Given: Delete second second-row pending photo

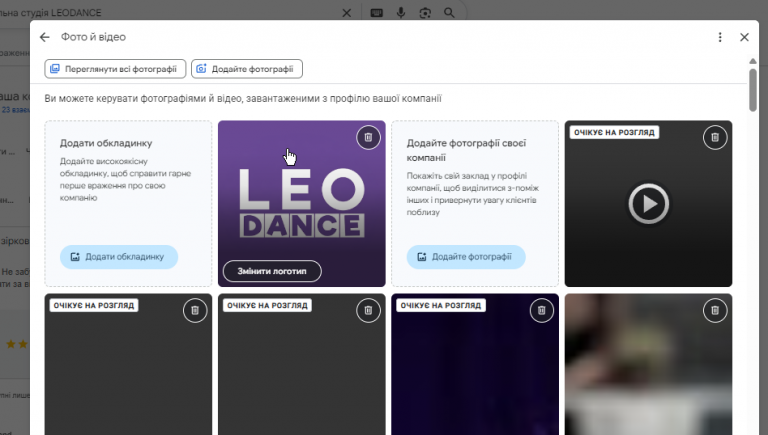Looking at the screenshot, I should click(368, 311).
